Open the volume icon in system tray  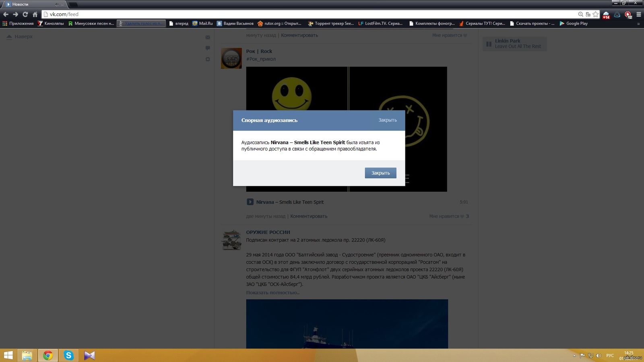tap(599, 356)
